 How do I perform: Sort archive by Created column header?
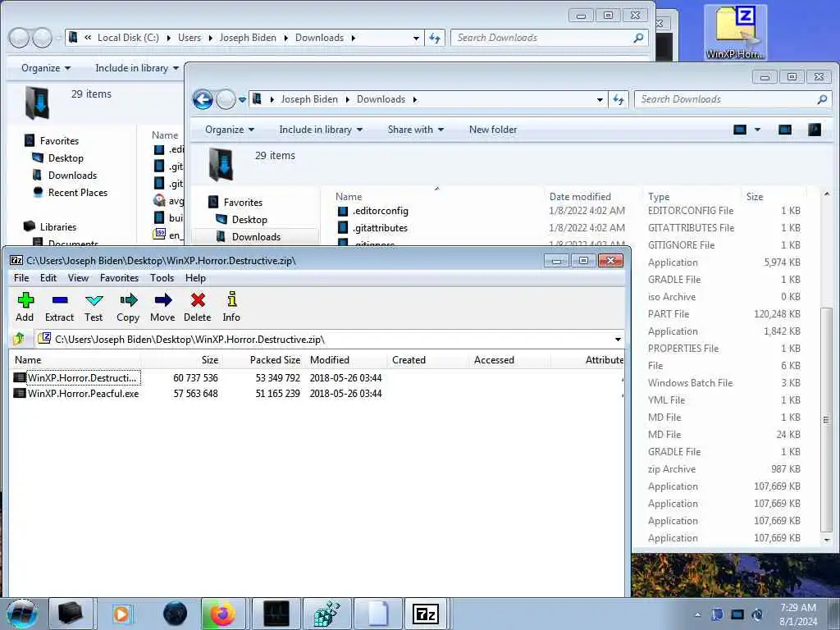coord(409,360)
